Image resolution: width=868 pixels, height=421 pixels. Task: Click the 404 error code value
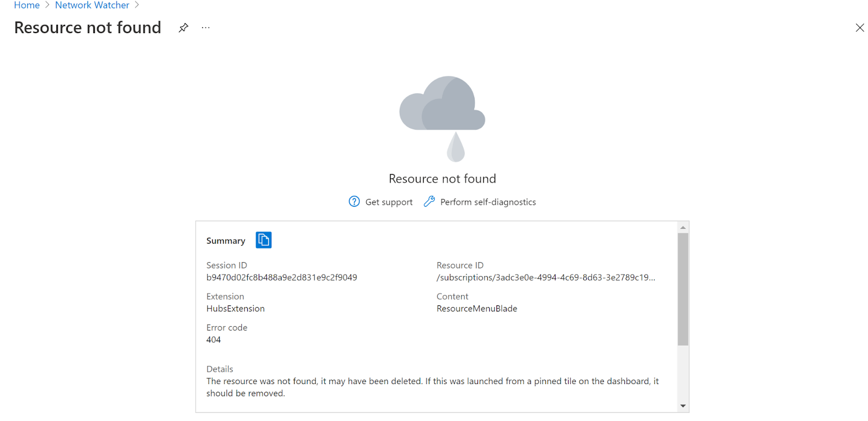point(214,340)
